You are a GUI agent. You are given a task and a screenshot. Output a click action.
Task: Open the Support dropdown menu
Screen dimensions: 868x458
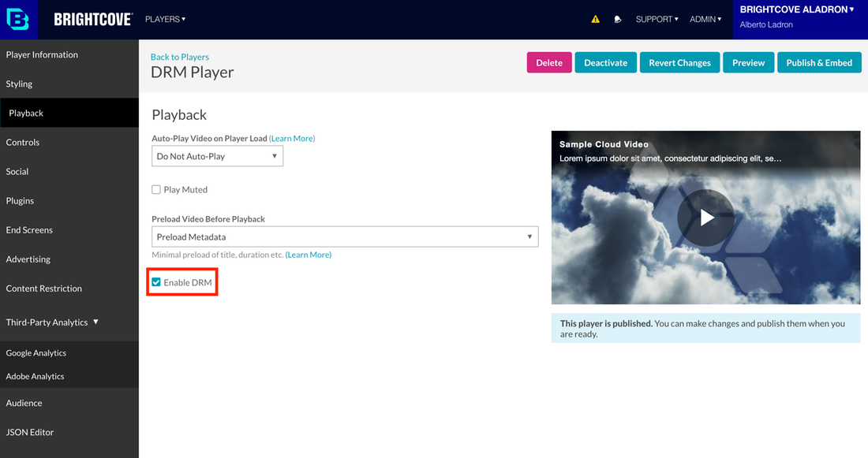click(657, 19)
